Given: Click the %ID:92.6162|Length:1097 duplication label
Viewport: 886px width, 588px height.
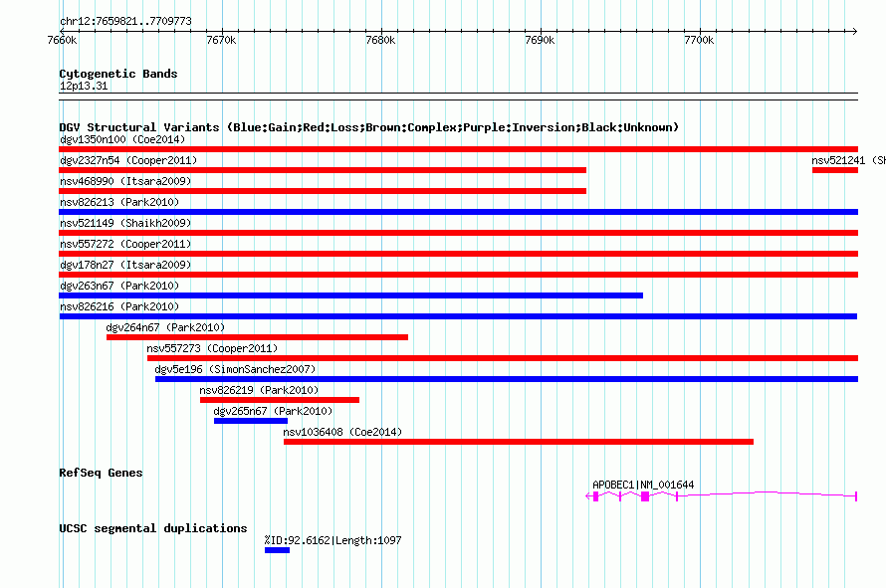Looking at the screenshot, I should tap(332, 540).
